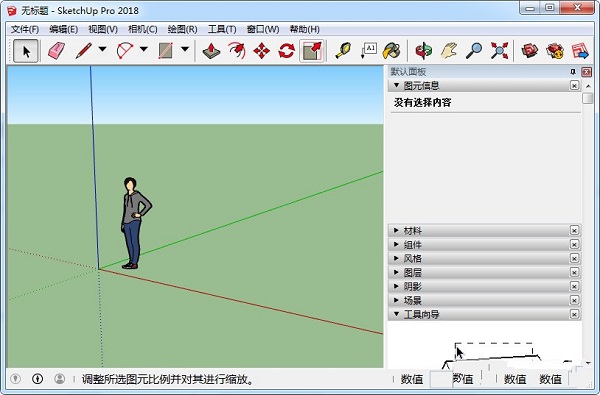Viewport: 600px width, 395px height.
Task: Open the 帮助(H) menu
Action: pos(305,29)
